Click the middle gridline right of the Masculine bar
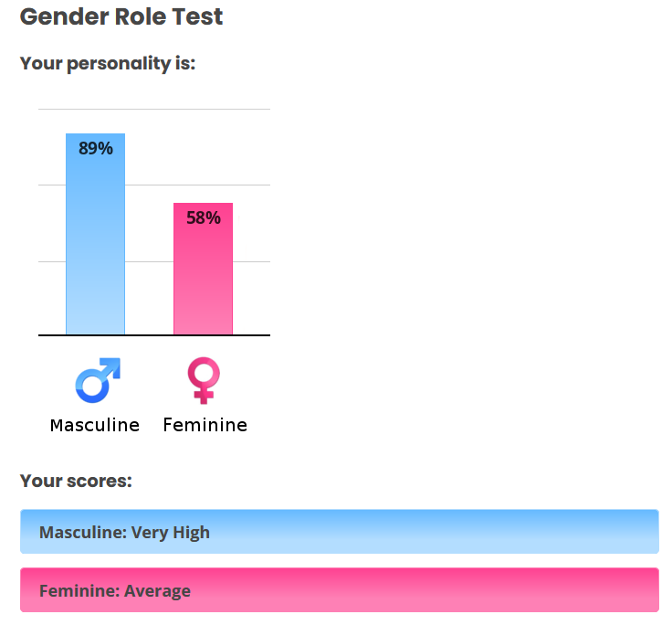Viewport: 672px width, 625px height. tap(149, 185)
